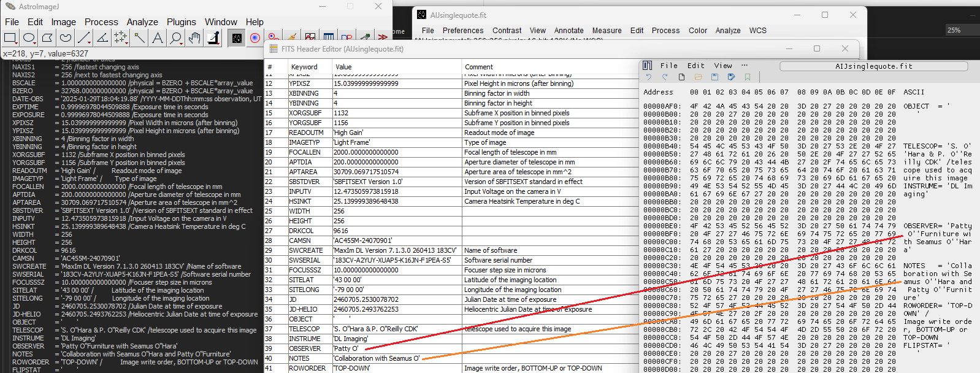The width and height of the screenshot is (980, 373).
Task: Pick the Hand scrolling tool
Action: [x=194, y=39]
